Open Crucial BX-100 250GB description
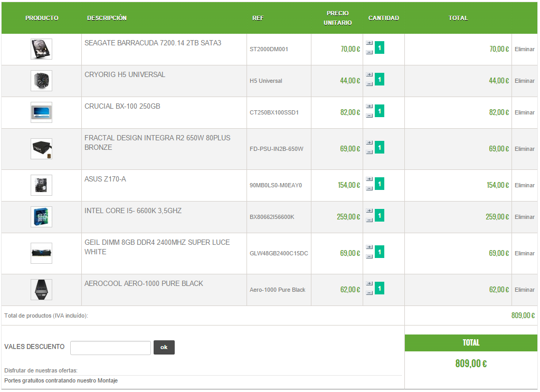This screenshot has height=392, width=540. click(x=122, y=107)
